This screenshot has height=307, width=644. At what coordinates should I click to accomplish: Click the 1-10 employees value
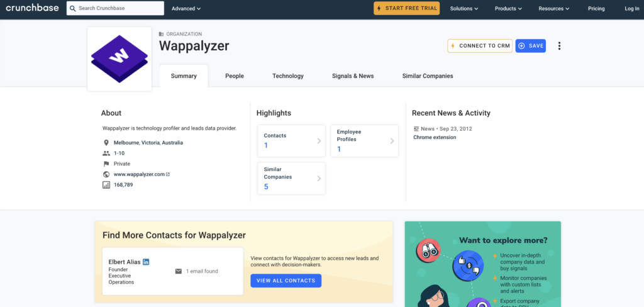[119, 153]
